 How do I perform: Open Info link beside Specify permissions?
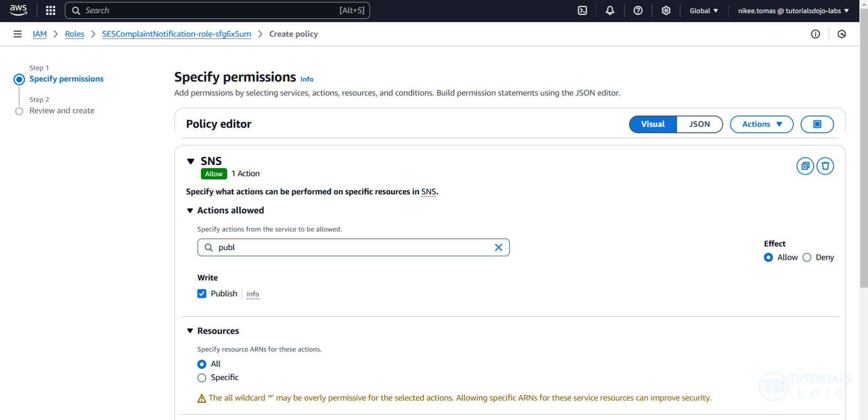[307, 79]
